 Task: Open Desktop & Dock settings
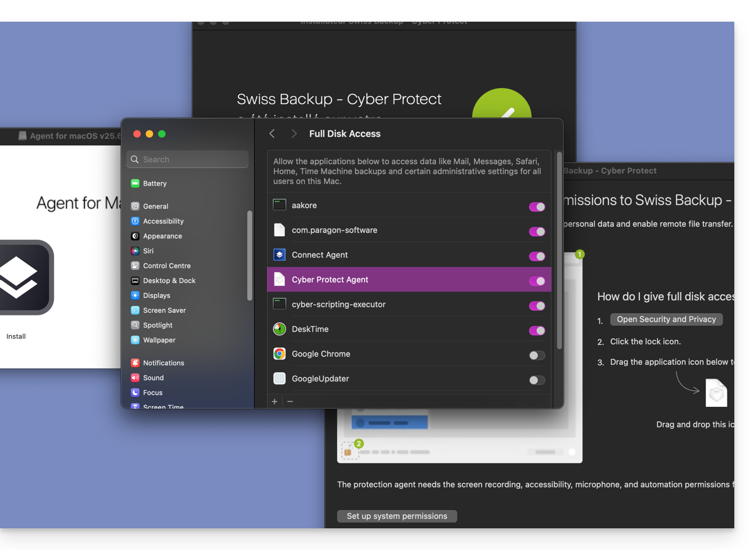pos(163,281)
